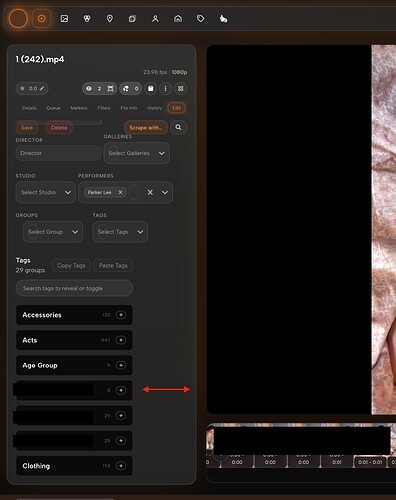Screen dimensions: 396x500
Task: Open the three-dot more options menu
Action: point(166,88)
